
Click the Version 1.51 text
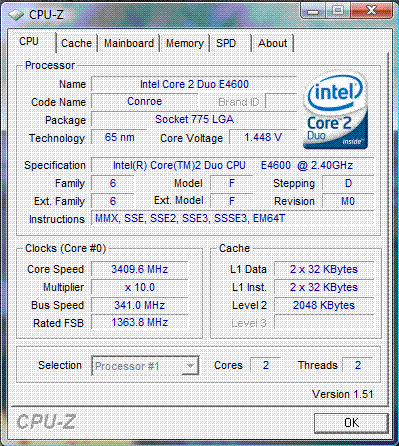tap(342, 394)
